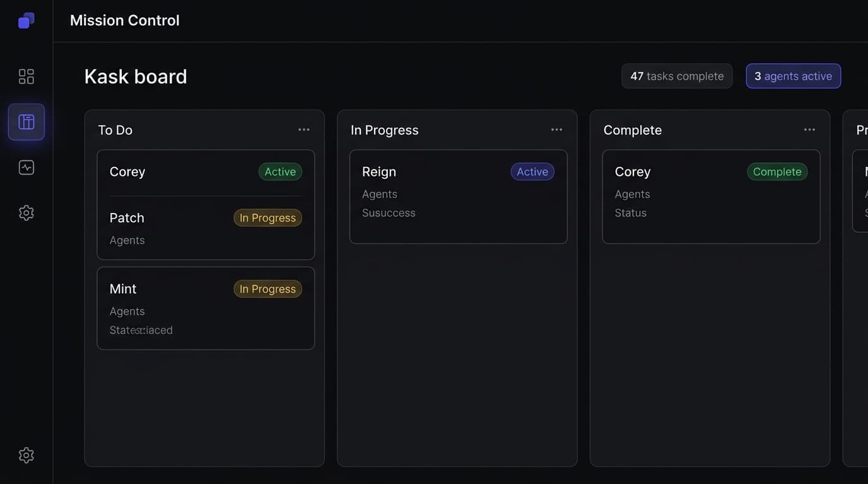Select the Complete column header
Screen dimensions: 868x484
[x=632, y=130]
